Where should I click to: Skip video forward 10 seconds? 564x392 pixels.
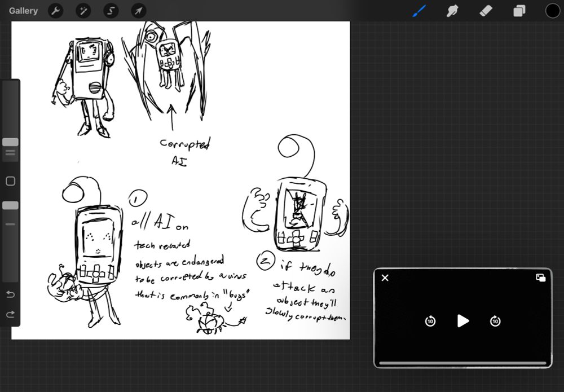(495, 321)
